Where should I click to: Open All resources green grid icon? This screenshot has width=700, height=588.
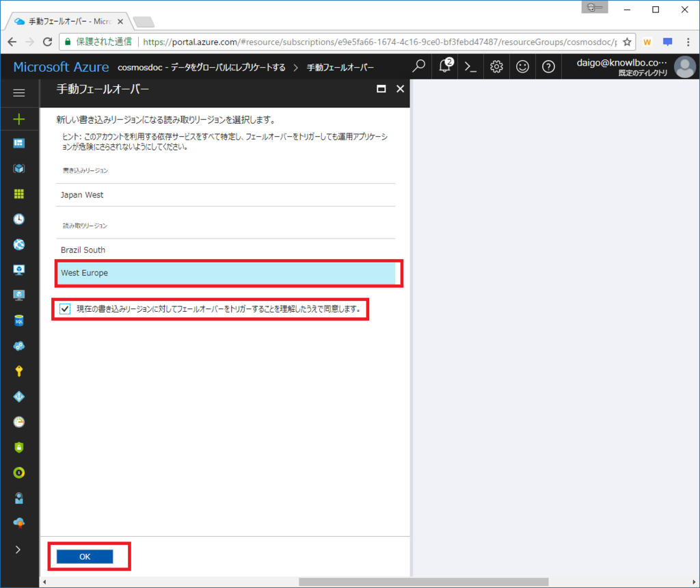[x=18, y=193]
